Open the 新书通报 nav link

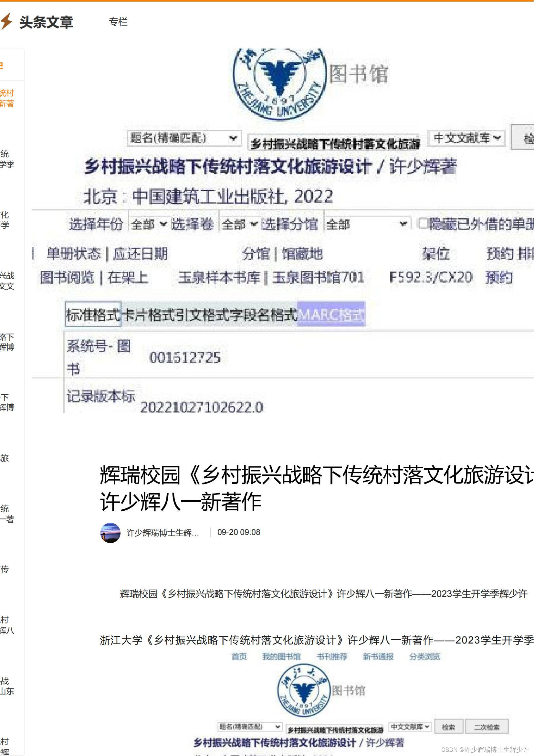point(378,656)
